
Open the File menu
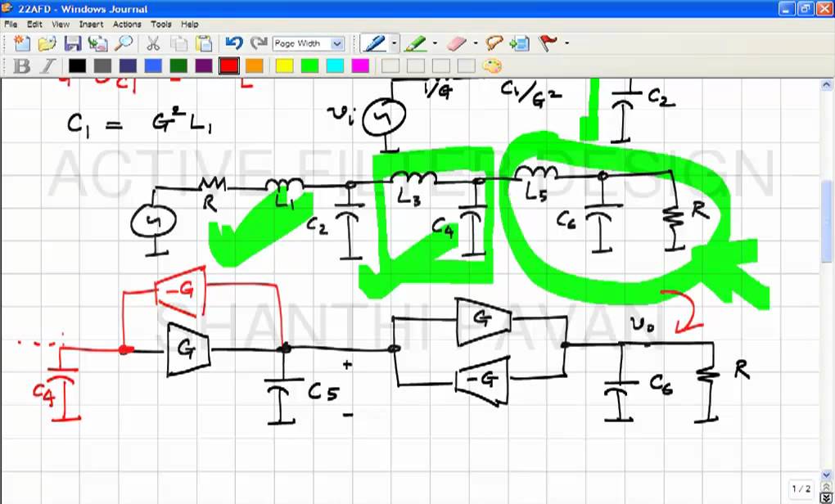11,24
